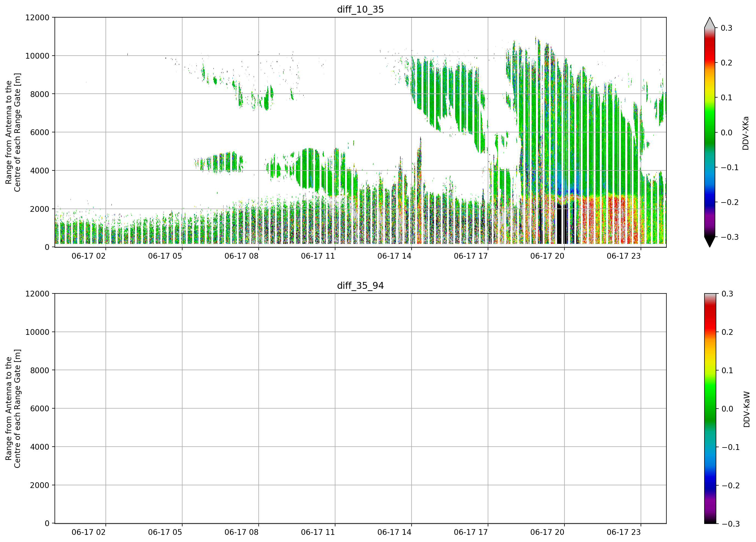
Task: Click the 12000 y-tick in diff_10_35
Action: (x=37, y=17)
